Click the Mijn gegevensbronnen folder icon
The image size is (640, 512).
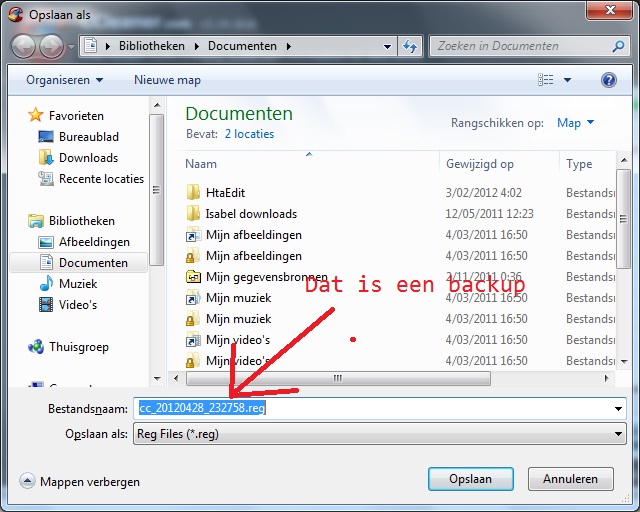coord(193,277)
